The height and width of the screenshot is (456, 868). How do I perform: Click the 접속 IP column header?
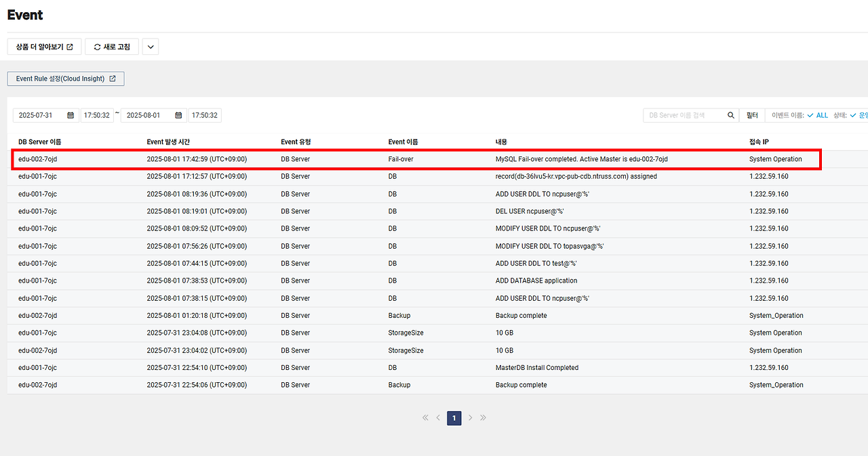pyautogui.click(x=759, y=142)
